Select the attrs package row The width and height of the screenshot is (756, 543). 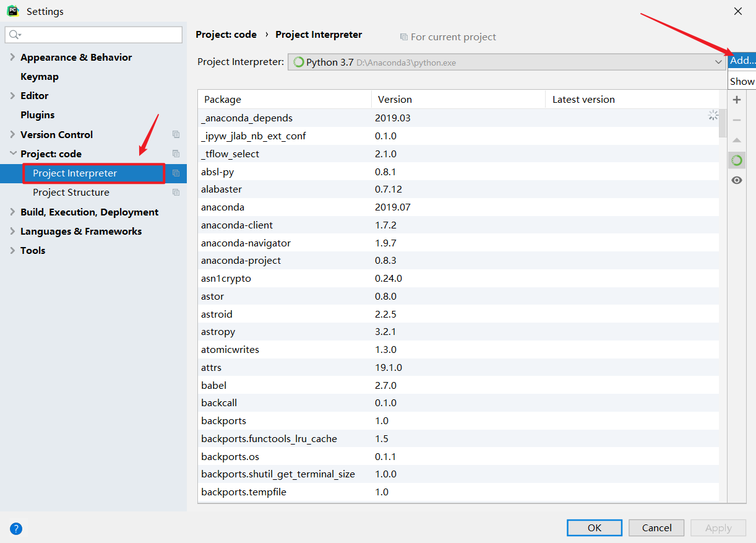[x=458, y=367]
